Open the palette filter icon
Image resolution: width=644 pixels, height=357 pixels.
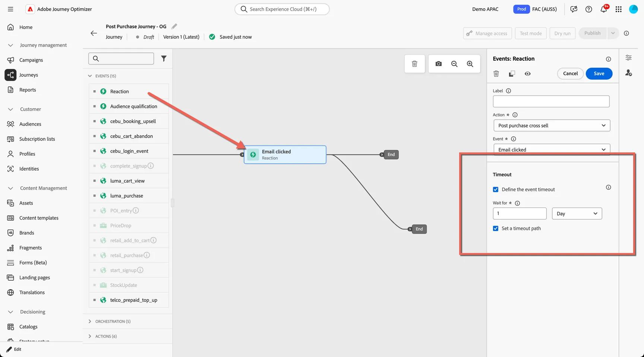point(164,59)
